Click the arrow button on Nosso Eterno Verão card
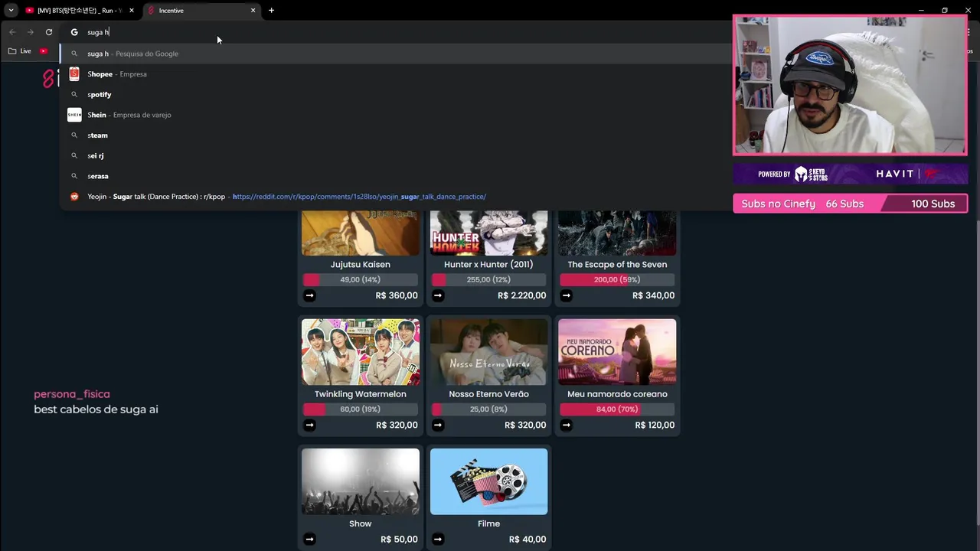This screenshot has width=980, height=551. (438, 425)
